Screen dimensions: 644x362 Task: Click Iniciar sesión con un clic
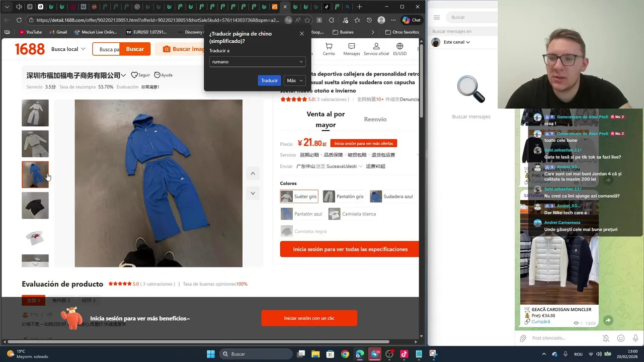(309, 318)
